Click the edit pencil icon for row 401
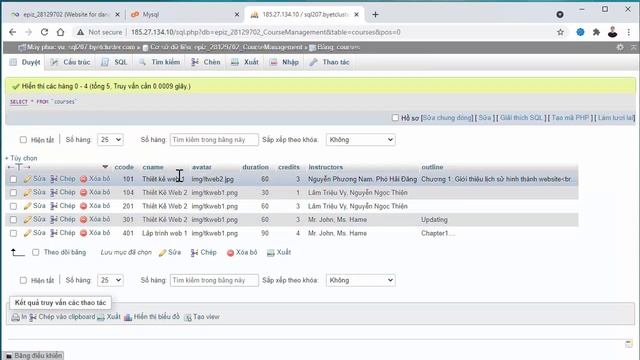Viewport: 640px width, 360px height. tap(27, 233)
